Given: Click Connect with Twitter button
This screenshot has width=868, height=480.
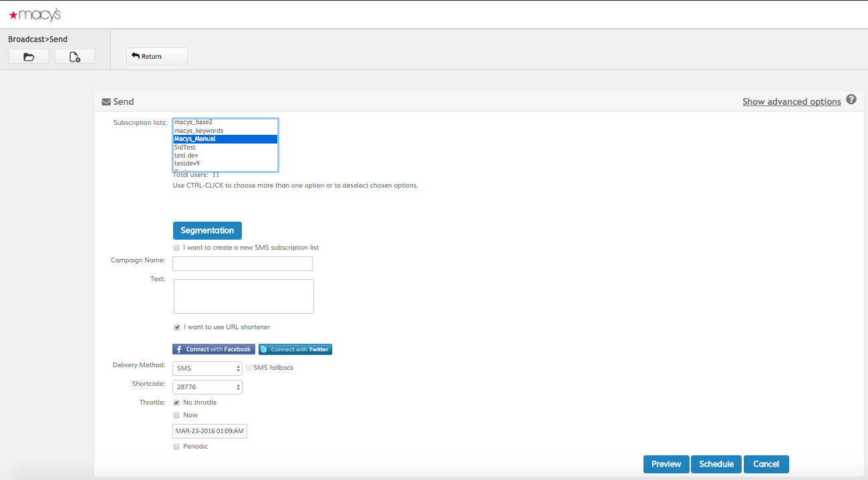Looking at the screenshot, I should (295, 349).
